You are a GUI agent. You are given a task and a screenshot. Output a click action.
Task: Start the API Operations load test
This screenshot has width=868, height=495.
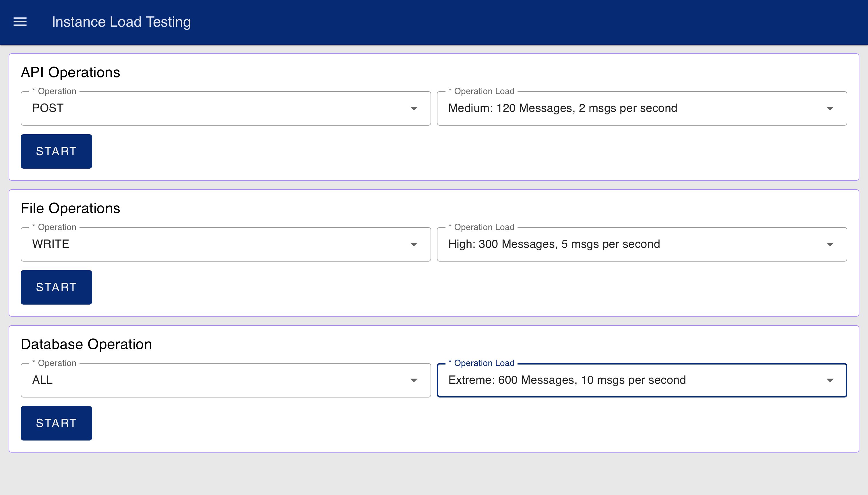tap(56, 151)
